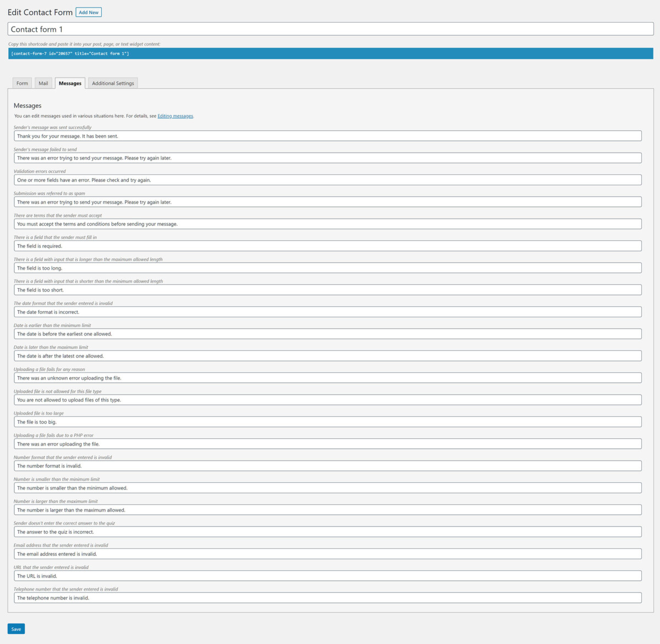Edit the invalid email address message

(328, 554)
